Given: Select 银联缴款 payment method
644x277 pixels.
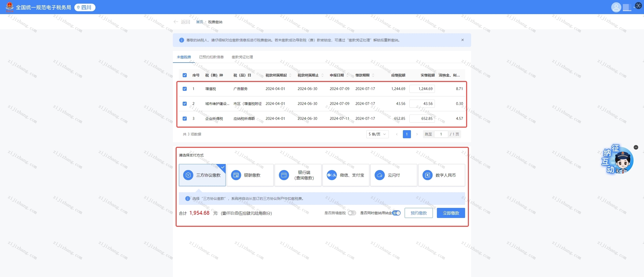Looking at the screenshot, I should (x=250, y=175).
